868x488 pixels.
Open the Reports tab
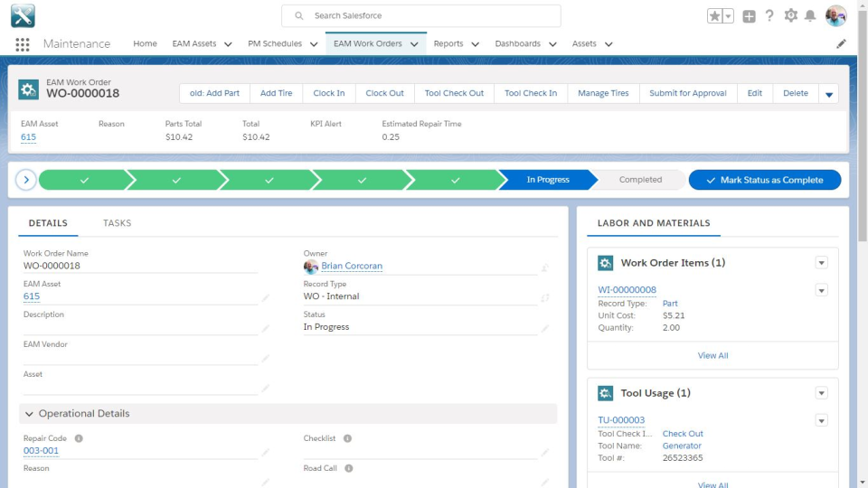448,43
